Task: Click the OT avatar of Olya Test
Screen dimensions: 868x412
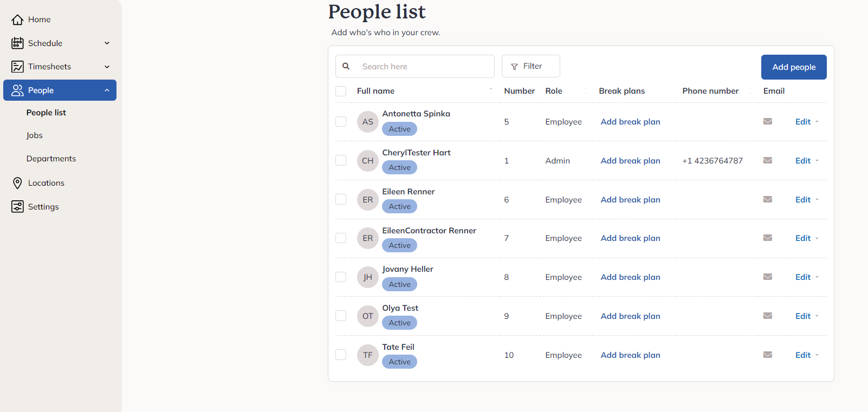Action: [368, 316]
